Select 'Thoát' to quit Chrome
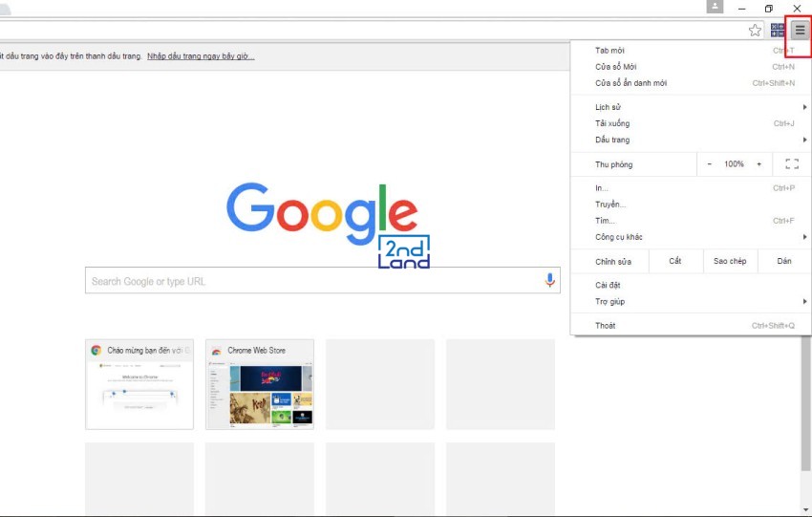Screen dimensions: 812x517 [692, 325]
